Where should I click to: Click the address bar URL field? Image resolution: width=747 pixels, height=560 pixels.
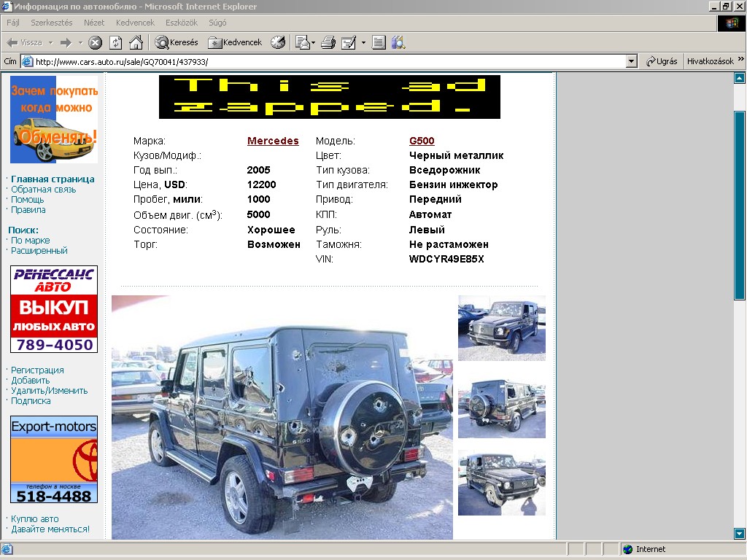click(x=330, y=61)
